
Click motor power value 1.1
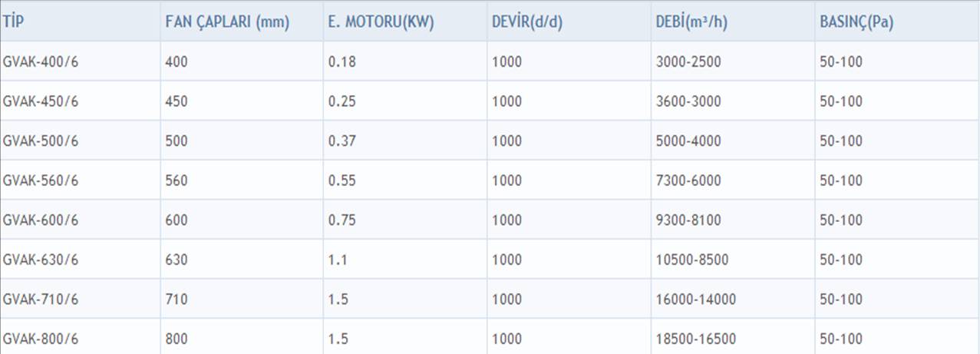(338, 260)
